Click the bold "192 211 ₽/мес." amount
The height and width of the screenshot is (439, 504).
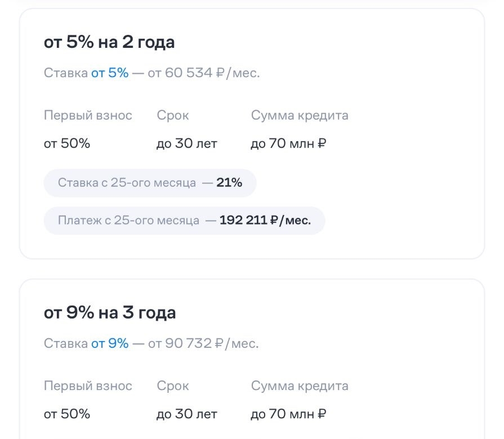[x=265, y=220]
